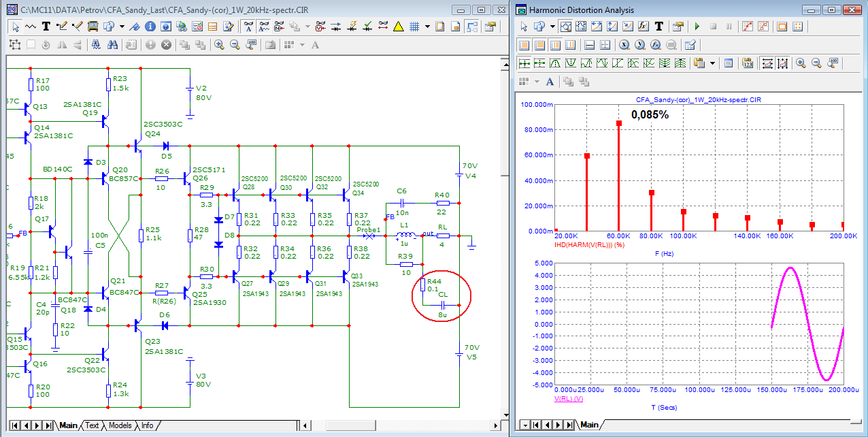The width and height of the screenshot is (868, 437).
Task: Toggle the blue schematic grid display icon
Action: tap(414, 27)
